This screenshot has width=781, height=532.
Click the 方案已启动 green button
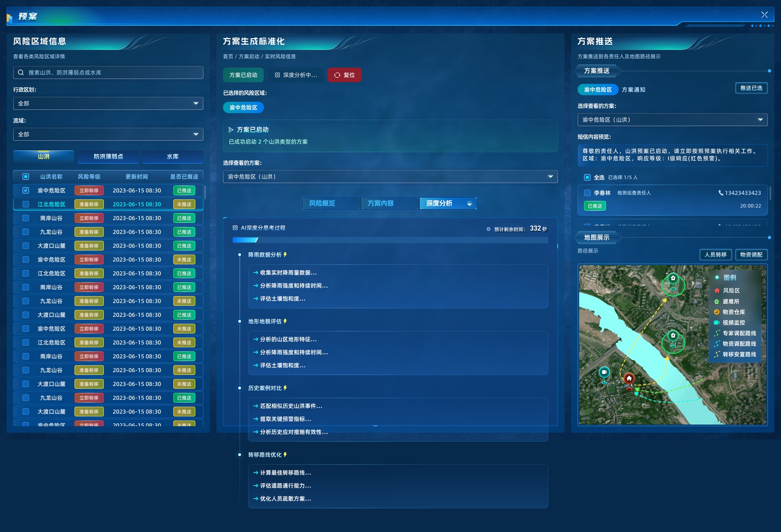(243, 75)
